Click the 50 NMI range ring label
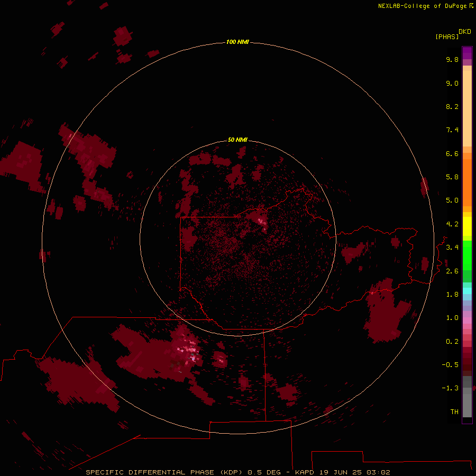This screenshot has width=476, height=476. coord(237,140)
